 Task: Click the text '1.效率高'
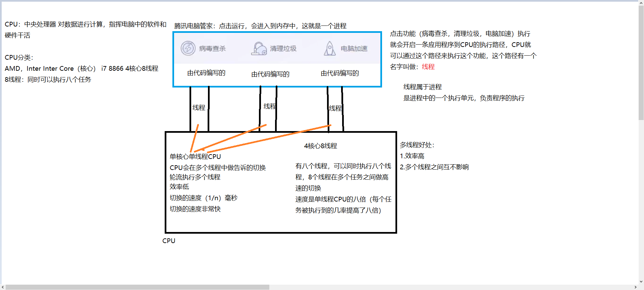pyautogui.click(x=412, y=156)
